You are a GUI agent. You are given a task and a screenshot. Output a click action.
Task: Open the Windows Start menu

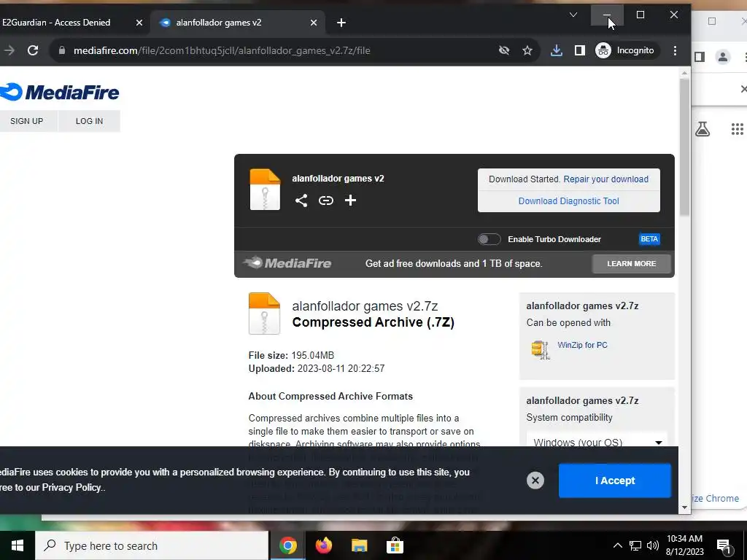click(18, 545)
